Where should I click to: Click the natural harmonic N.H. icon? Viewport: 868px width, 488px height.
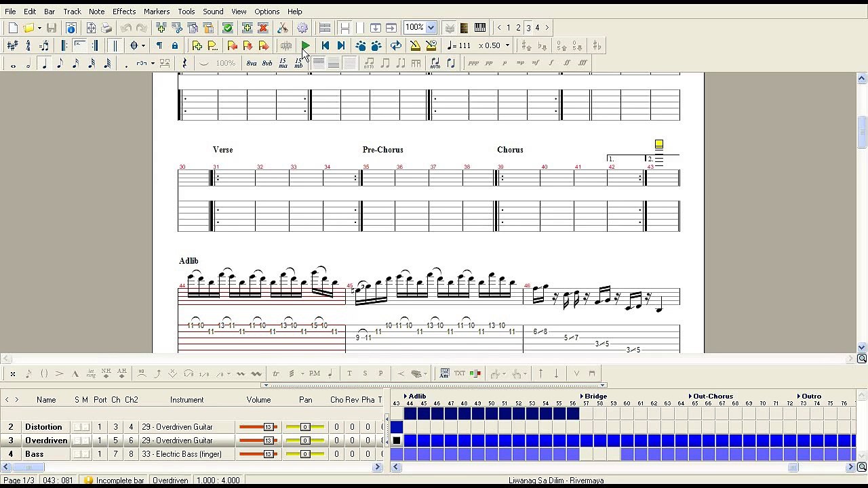pyautogui.click(x=106, y=373)
